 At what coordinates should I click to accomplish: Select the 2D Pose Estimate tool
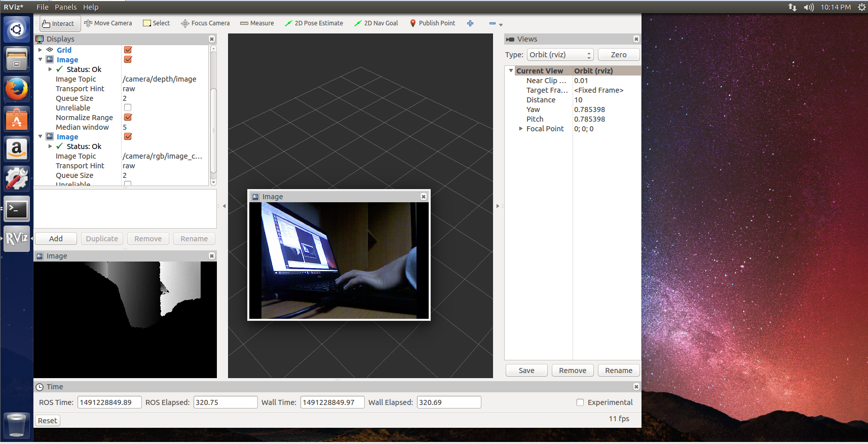(x=314, y=23)
